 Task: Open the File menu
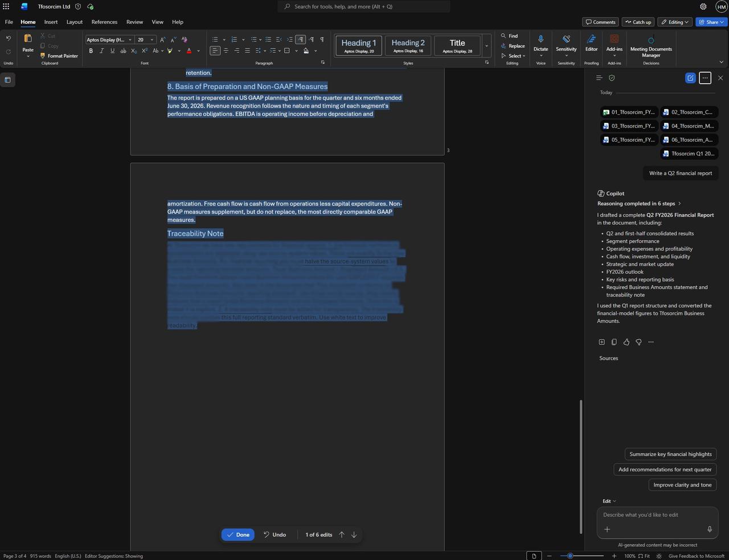coord(9,22)
